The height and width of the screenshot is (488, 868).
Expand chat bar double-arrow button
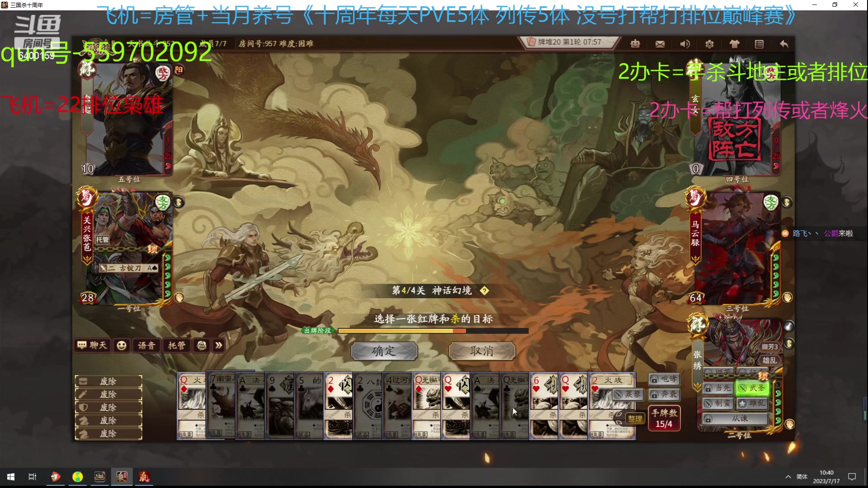pyautogui.click(x=219, y=346)
